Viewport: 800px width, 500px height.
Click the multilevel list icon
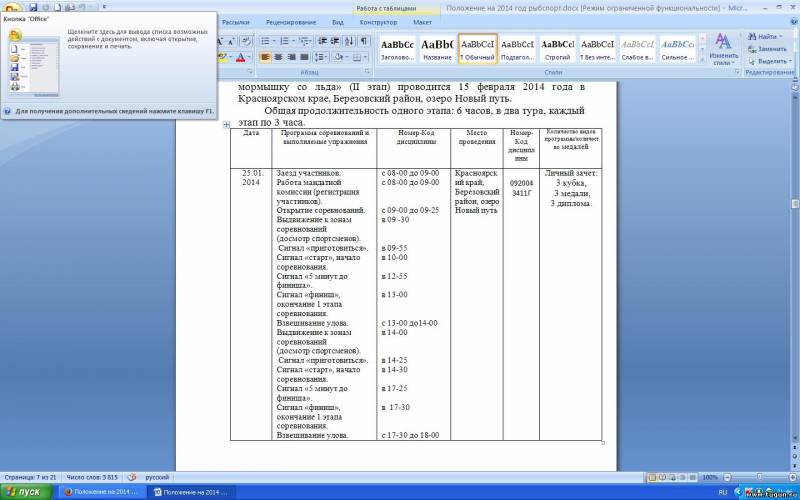[x=304, y=41]
